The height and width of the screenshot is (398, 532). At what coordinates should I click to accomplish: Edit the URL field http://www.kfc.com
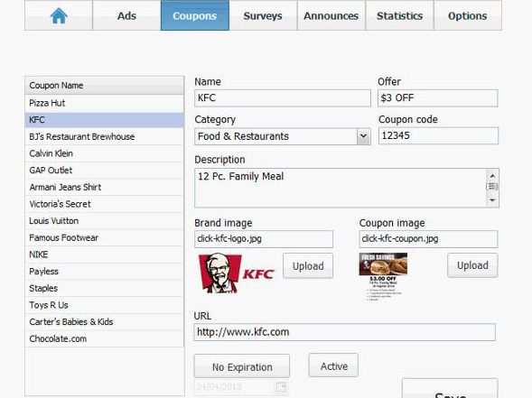tap(344, 332)
